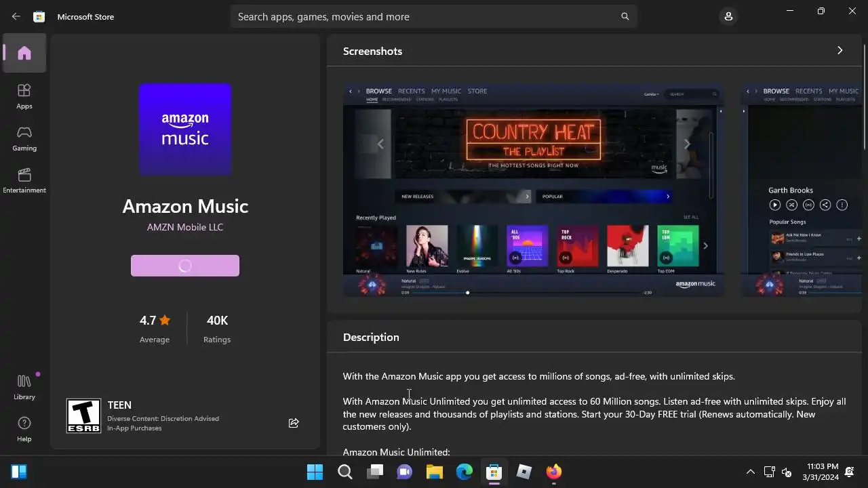The height and width of the screenshot is (488, 868).
Task: Click the ESRB Teen rating badge
Action: 84,415
